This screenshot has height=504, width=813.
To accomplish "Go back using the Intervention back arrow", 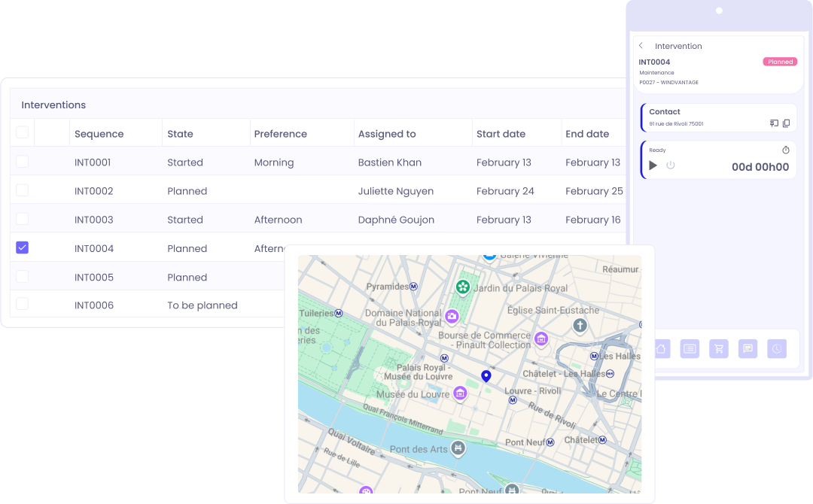I will click(x=641, y=46).
